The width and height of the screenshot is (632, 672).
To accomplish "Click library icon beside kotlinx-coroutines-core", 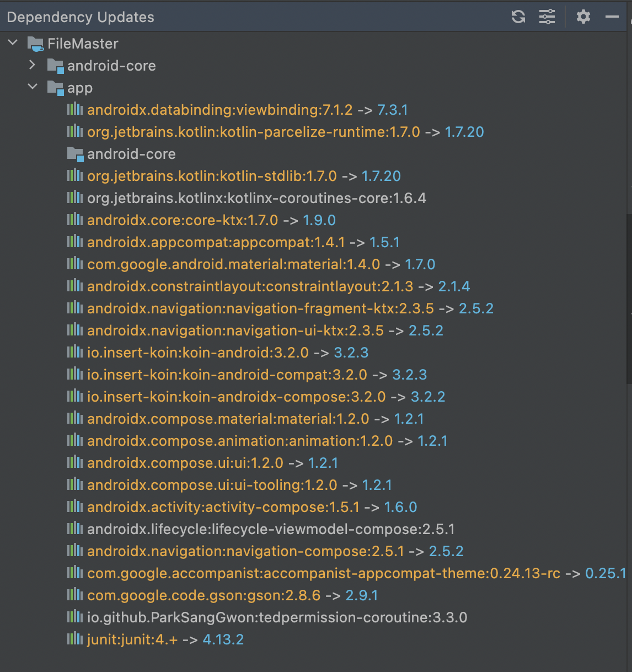I will (x=75, y=198).
